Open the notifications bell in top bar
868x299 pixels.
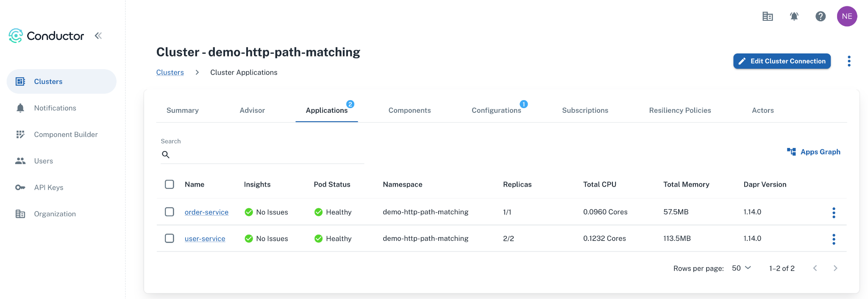coord(794,17)
